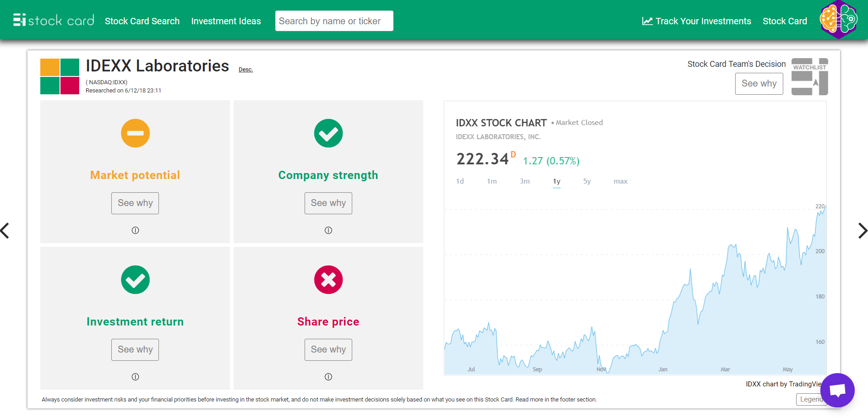Viewport: 868px width, 418px height.
Task: Go to next stock card arrow
Action: click(x=863, y=230)
